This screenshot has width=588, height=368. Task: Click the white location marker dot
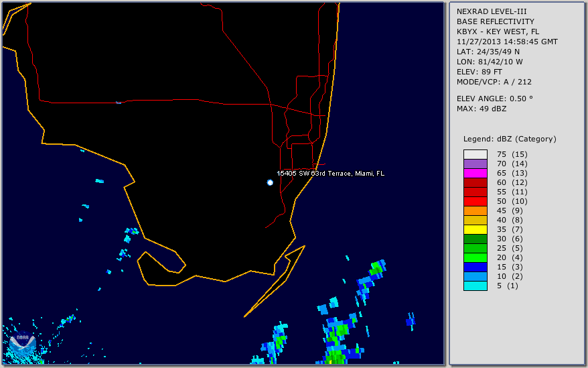coord(270,182)
